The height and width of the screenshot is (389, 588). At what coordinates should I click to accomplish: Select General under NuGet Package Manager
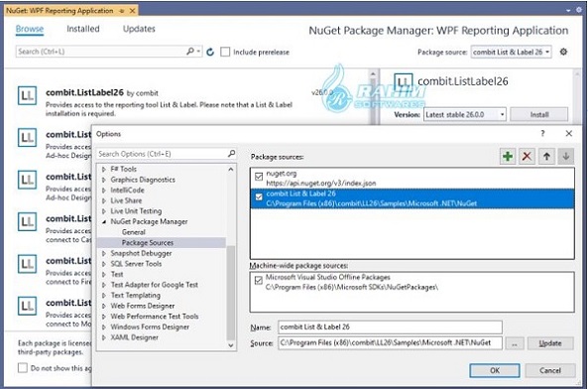(x=134, y=232)
